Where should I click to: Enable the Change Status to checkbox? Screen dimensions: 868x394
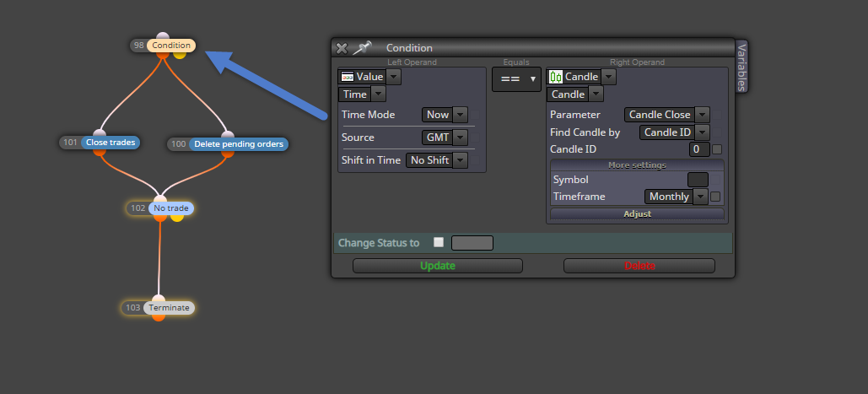point(439,242)
